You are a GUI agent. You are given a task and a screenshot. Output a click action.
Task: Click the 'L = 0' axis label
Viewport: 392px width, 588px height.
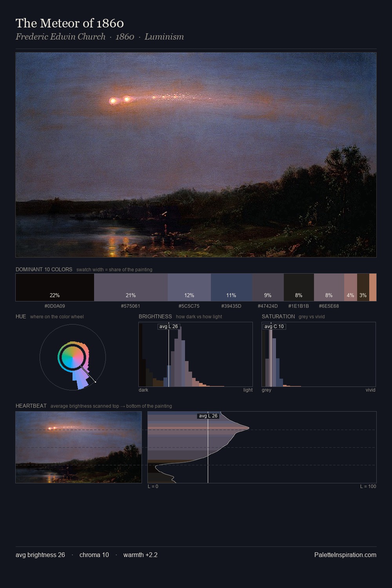[153, 486]
